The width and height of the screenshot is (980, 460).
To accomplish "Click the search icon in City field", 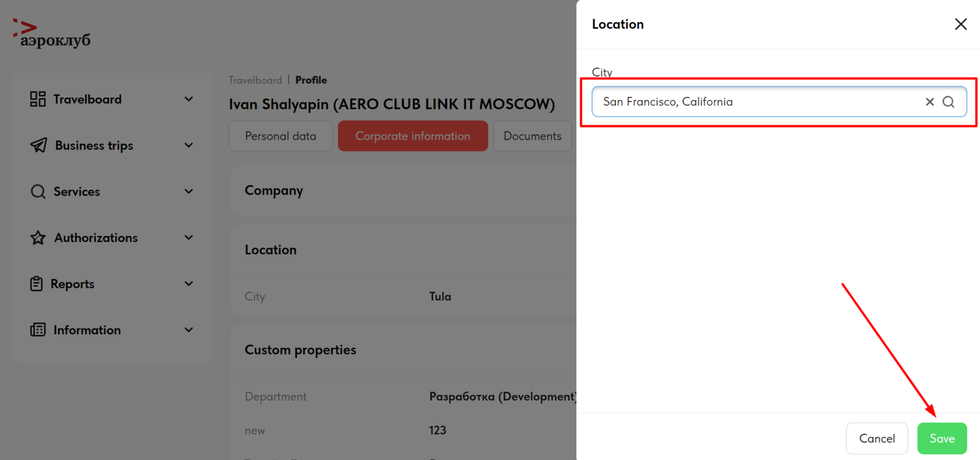I will [949, 102].
